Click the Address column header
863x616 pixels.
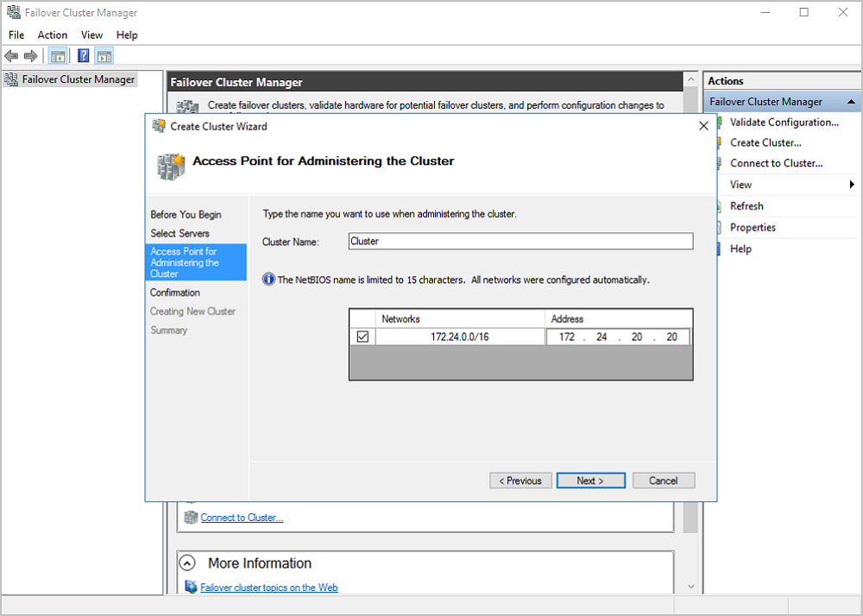coord(619,319)
